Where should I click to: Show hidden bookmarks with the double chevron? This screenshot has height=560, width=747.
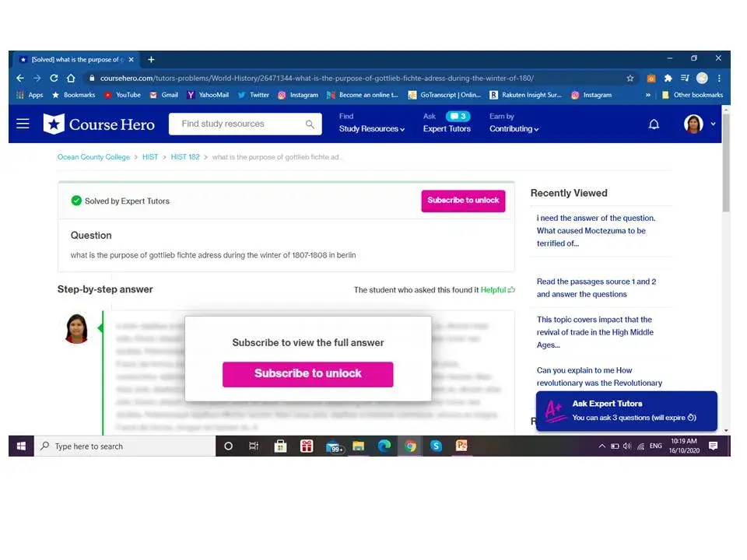(x=648, y=95)
